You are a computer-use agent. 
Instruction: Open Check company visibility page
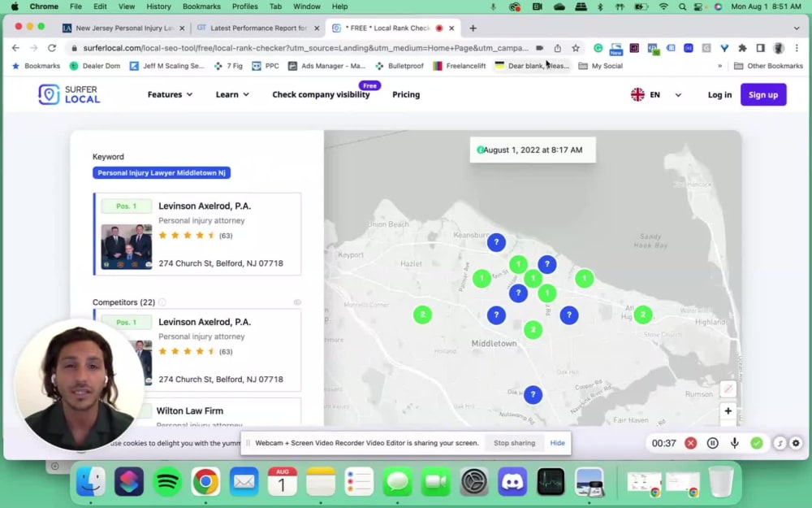(x=321, y=94)
